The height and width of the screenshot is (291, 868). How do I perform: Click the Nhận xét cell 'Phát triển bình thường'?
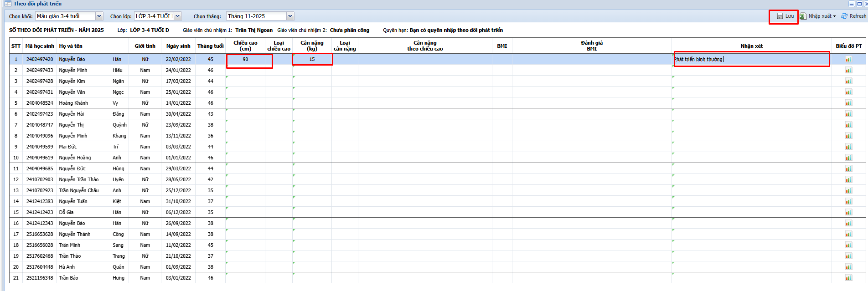[x=751, y=59]
